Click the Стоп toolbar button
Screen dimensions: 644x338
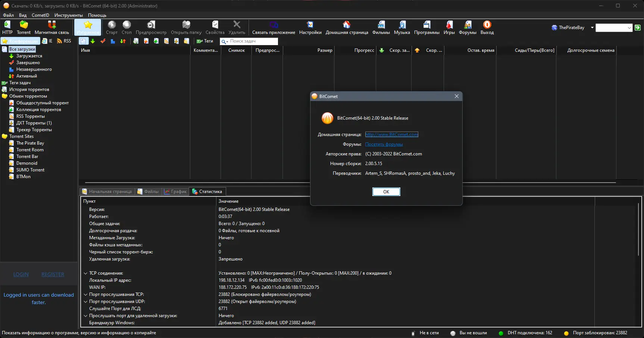(x=126, y=28)
